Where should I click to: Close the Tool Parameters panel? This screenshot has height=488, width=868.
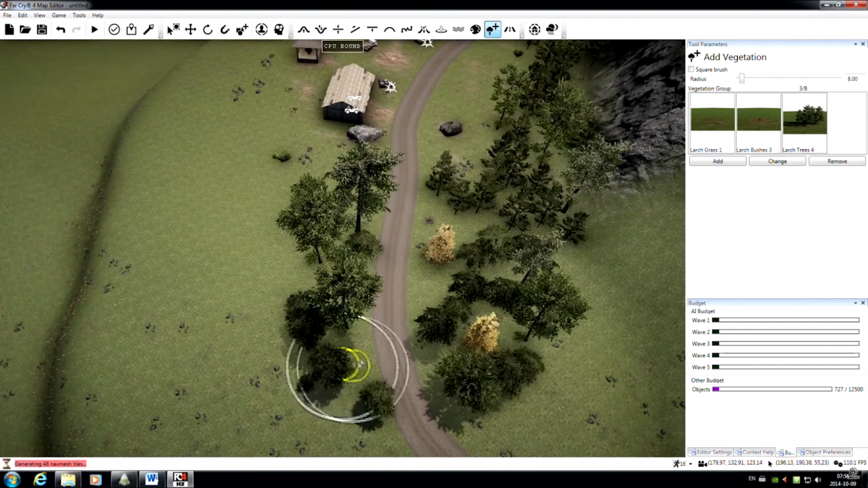(x=863, y=44)
